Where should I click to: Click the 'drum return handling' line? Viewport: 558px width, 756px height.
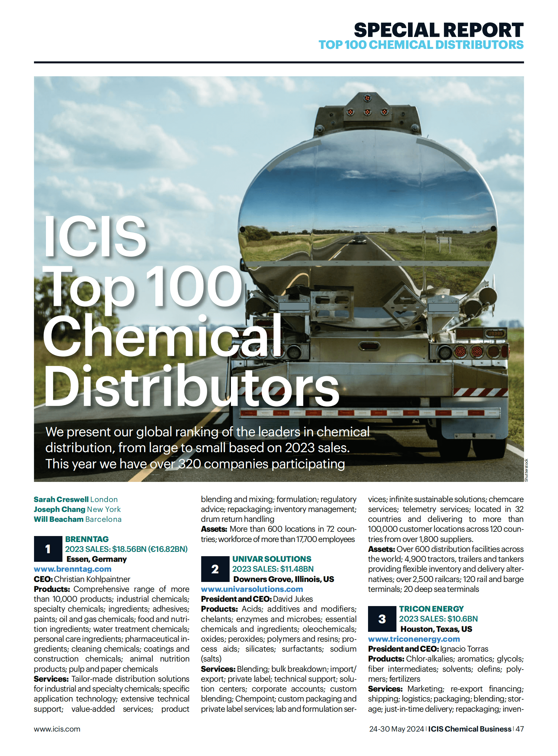point(238,519)
